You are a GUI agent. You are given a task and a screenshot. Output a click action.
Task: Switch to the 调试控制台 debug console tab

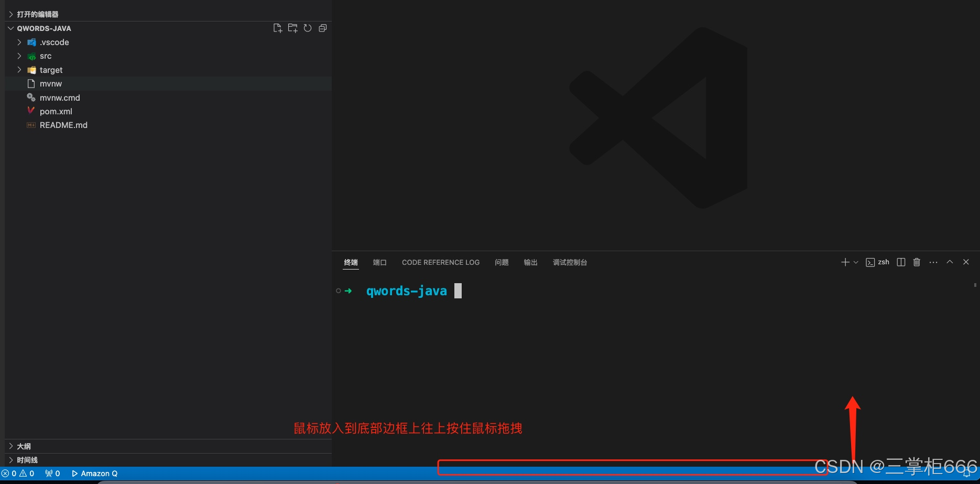pos(570,262)
